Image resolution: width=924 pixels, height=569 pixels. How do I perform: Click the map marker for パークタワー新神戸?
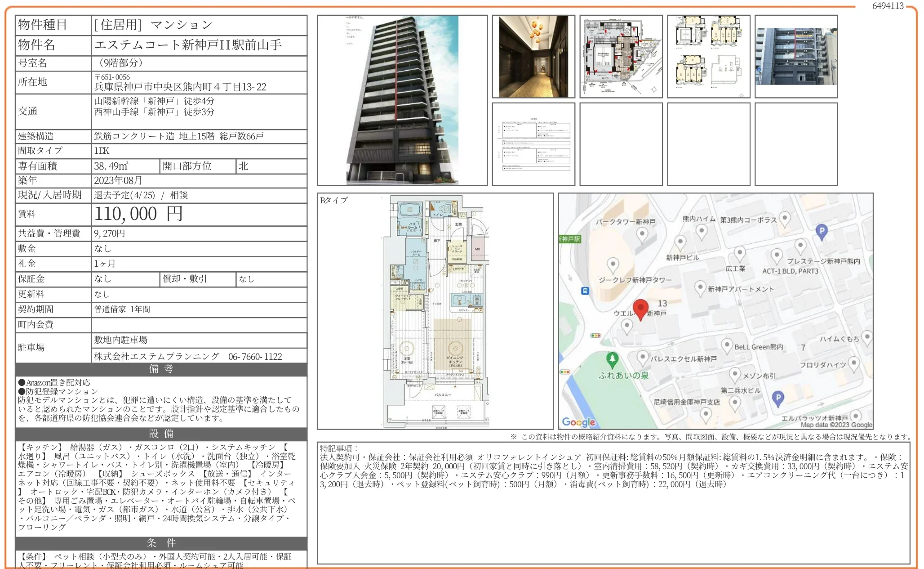(x=642, y=234)
